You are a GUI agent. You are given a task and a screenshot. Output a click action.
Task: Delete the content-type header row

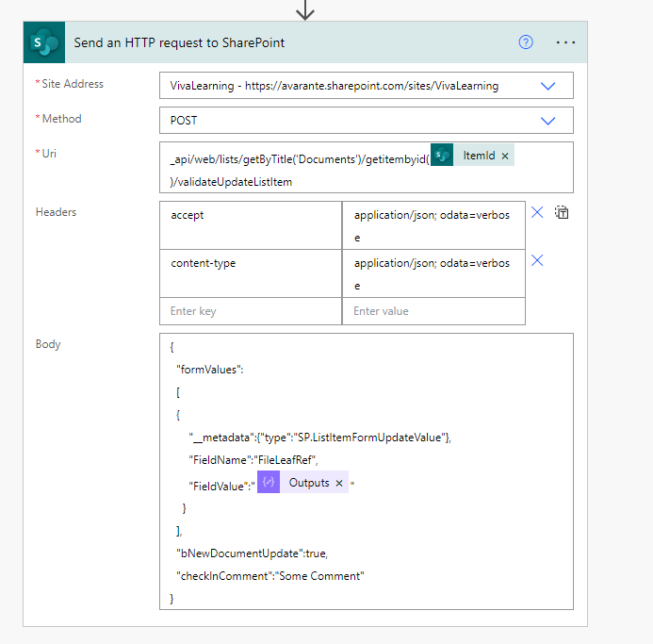pos(537,261)
